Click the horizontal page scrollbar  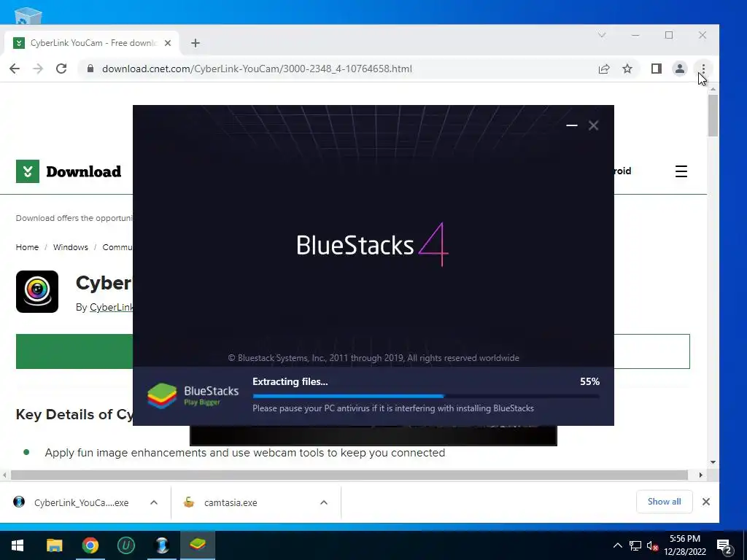coord(349,475)
